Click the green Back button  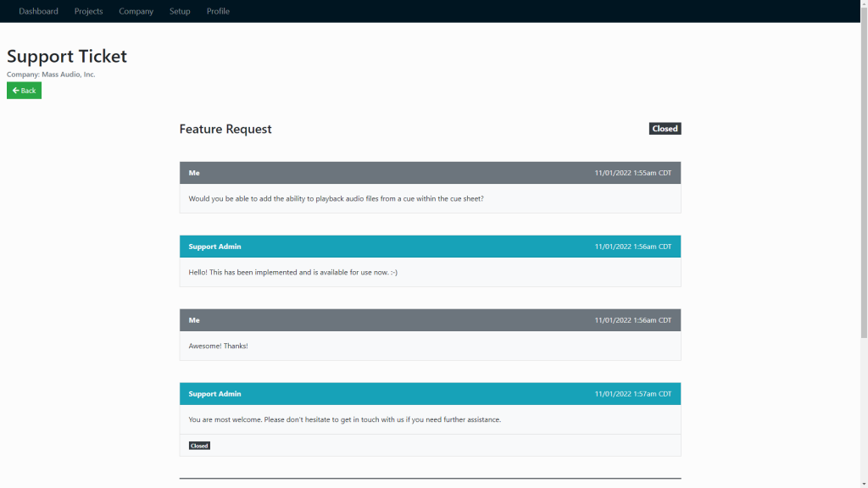point(24,90)
